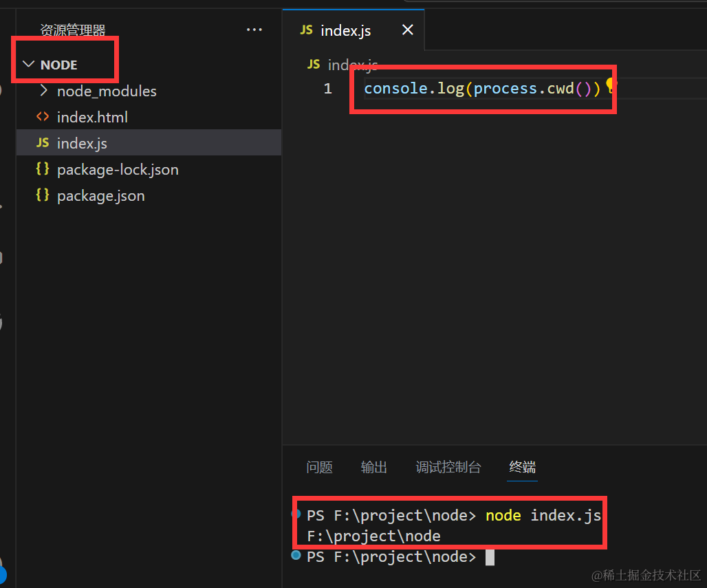Image resolution: width=707 pixels, height=588 pixels.
Task: Collapse the NODE folder in the explorer
Action: click(x=28, y=64)
